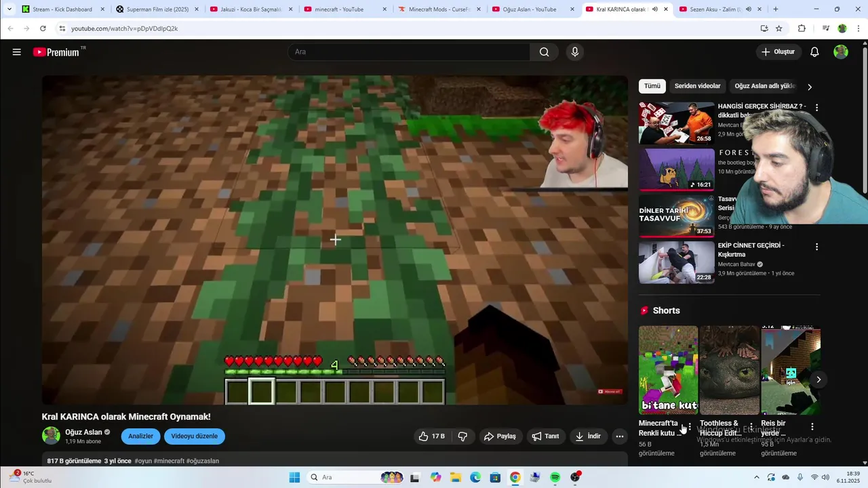The image size is (868, 488).
Task: Click the İndir download button
Action: tap(588, 436)
